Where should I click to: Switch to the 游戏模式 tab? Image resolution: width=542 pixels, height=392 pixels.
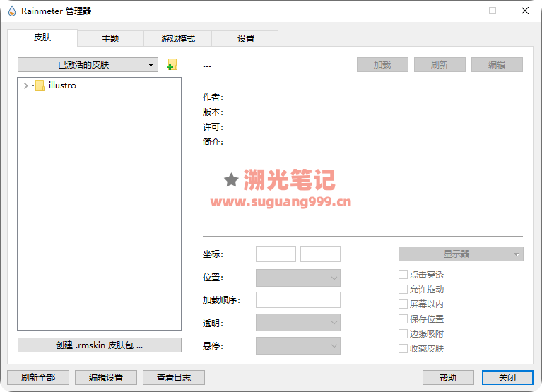point(177,39)
